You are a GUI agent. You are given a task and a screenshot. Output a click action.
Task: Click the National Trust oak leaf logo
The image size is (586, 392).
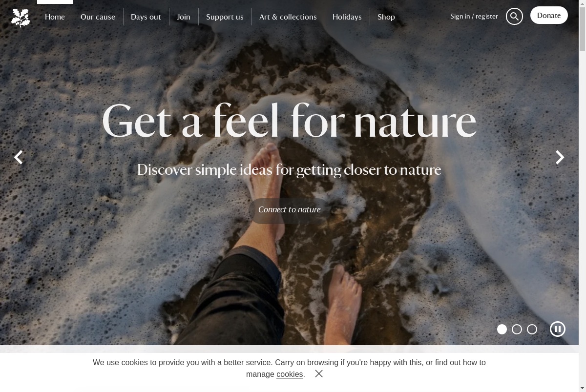[21, 18]
